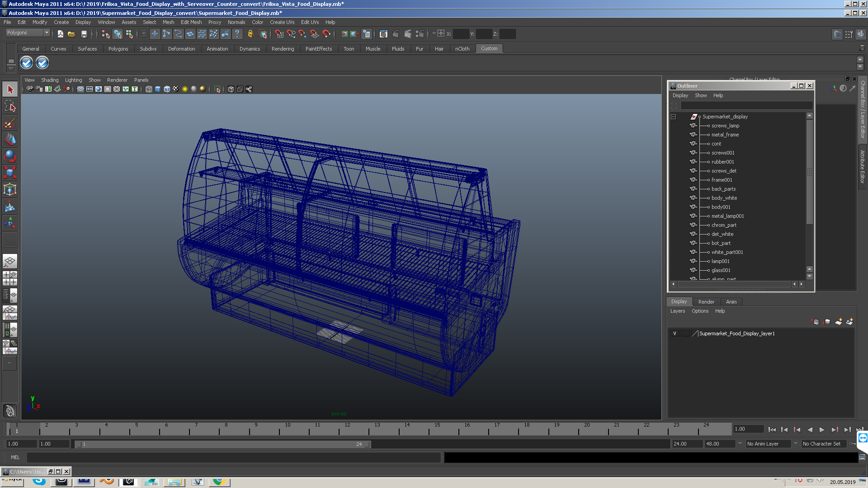Toggle the Lock selection padlock
Screen dimensions: 868x488
coord(250,34)
